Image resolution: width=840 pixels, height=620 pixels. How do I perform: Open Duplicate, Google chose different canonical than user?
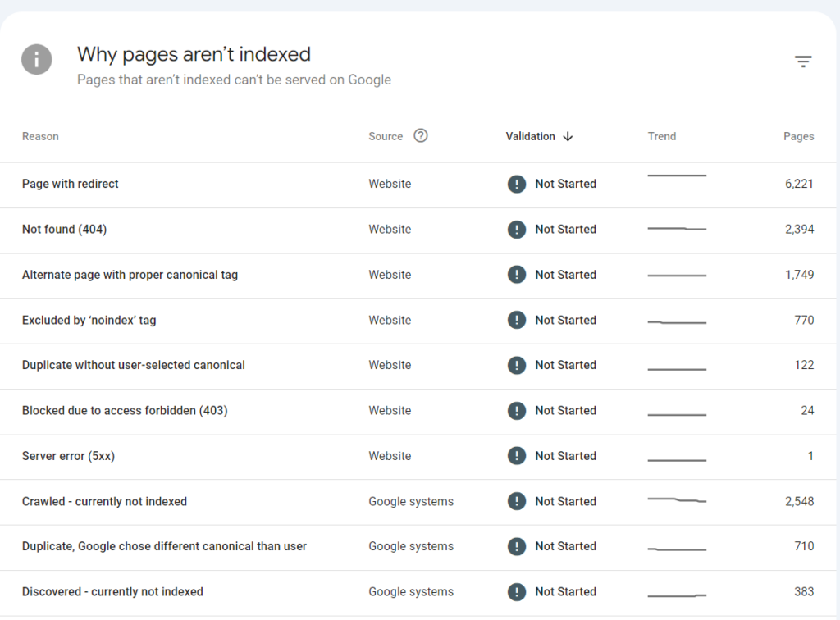tap(164, 547)
